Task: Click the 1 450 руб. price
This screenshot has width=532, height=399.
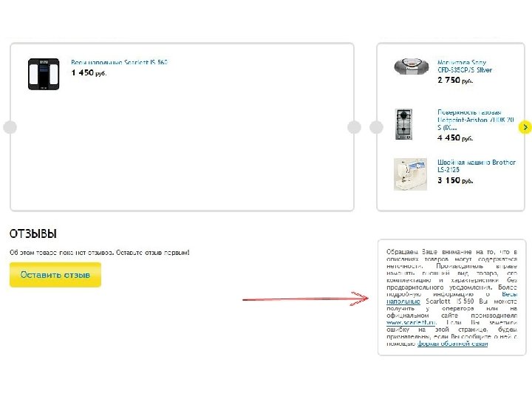Action: 89,73
